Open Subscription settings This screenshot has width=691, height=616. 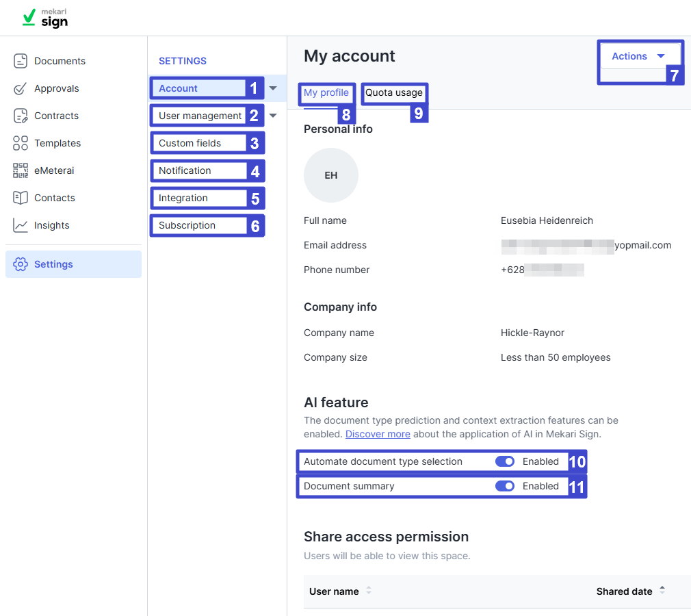pyautogui.click(x=187, y=225)
